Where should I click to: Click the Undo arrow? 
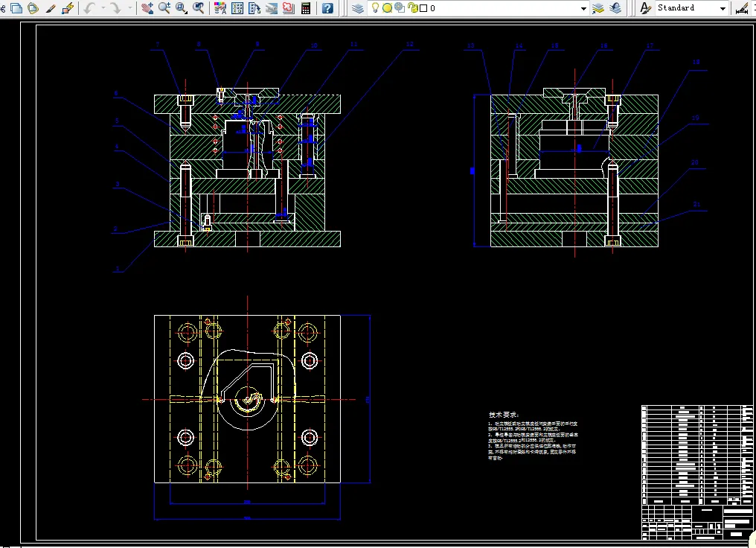click(89, 7)
